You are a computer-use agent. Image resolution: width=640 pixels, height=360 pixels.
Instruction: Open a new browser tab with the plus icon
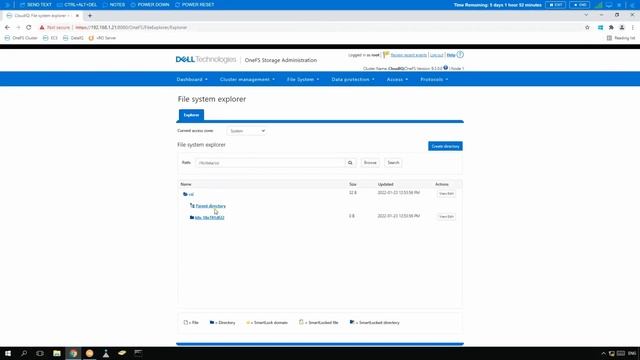[x=90, y=16]
